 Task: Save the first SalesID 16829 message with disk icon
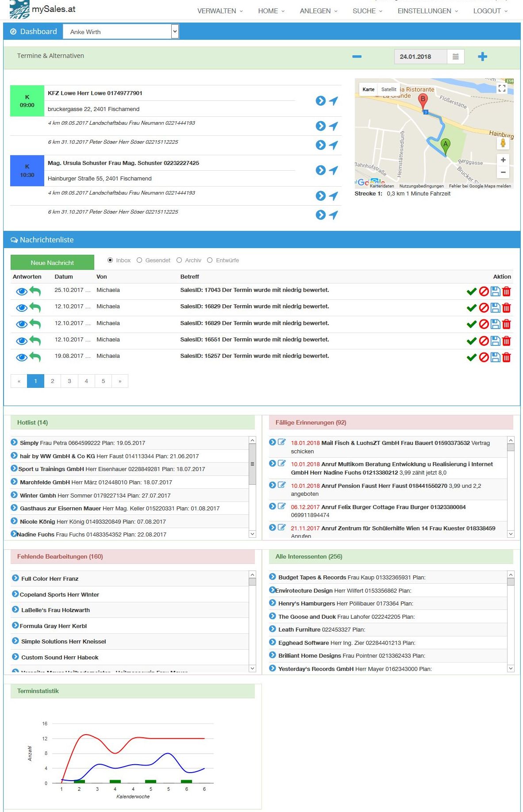point(496,308)
